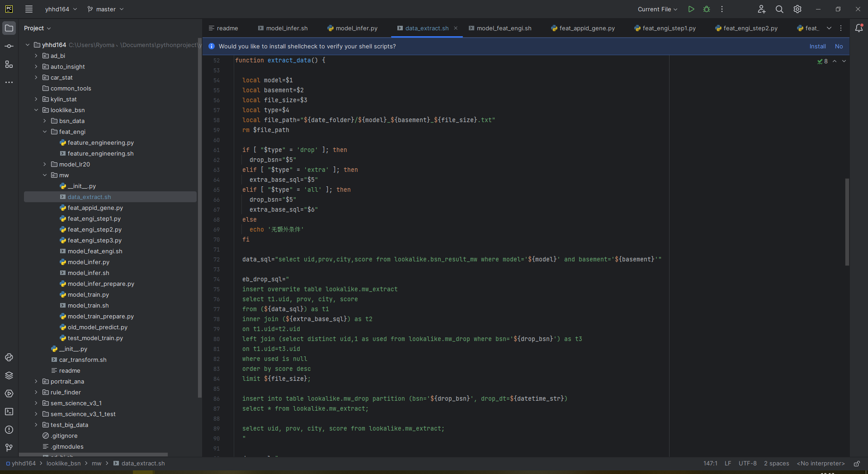Open yhhd164 project dropdown
This screenshot has width=868, height=474.
[61, 9]
